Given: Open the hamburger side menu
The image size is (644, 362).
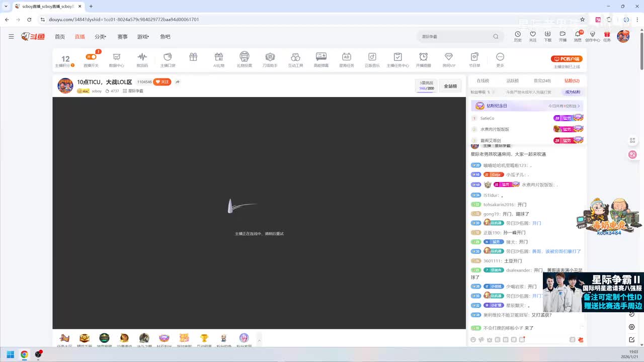Looking at the screenshot, I should click(x=11, y=36).
